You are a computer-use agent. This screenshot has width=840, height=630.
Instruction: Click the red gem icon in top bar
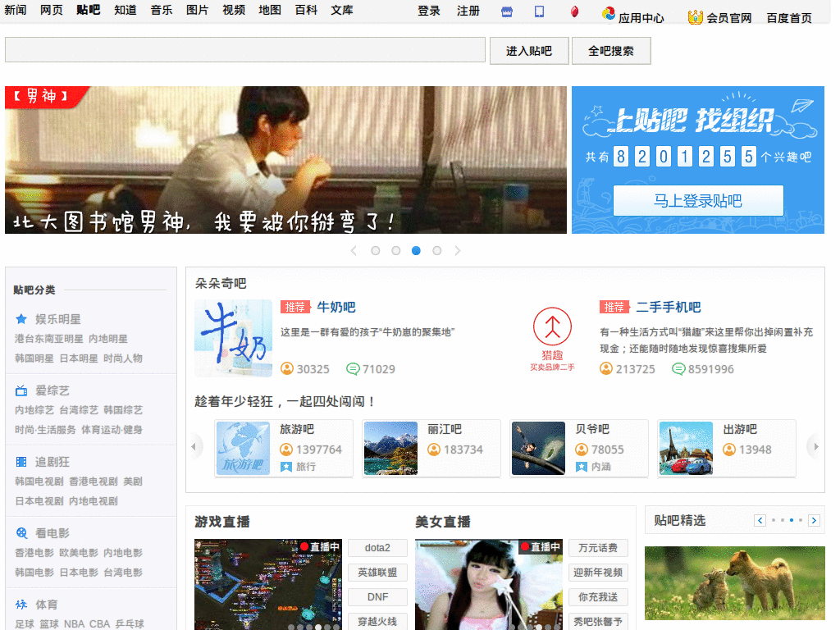[575, 11]
